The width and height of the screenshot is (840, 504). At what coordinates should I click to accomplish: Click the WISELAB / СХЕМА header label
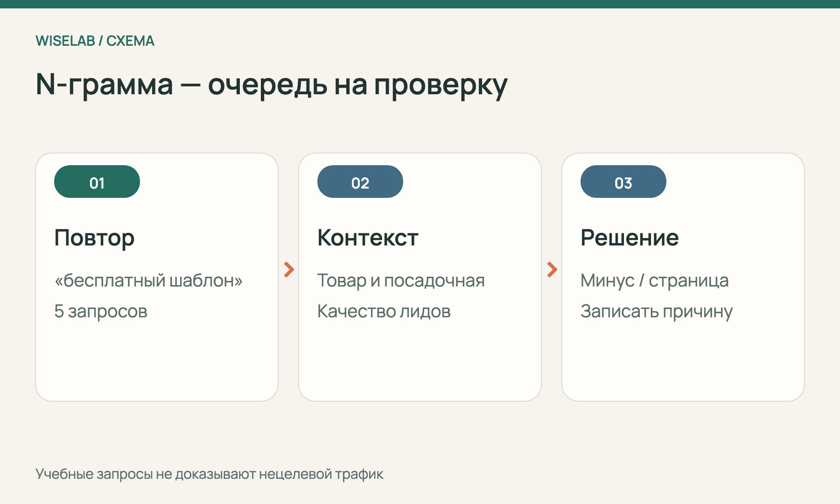(x=95, y=41)
